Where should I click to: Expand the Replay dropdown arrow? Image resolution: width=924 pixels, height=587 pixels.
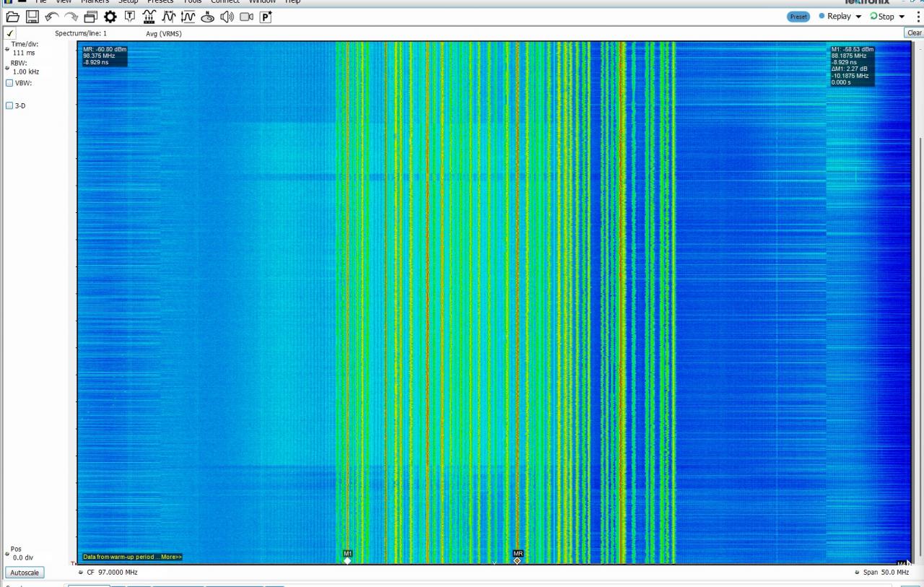(x=858, y=17)
